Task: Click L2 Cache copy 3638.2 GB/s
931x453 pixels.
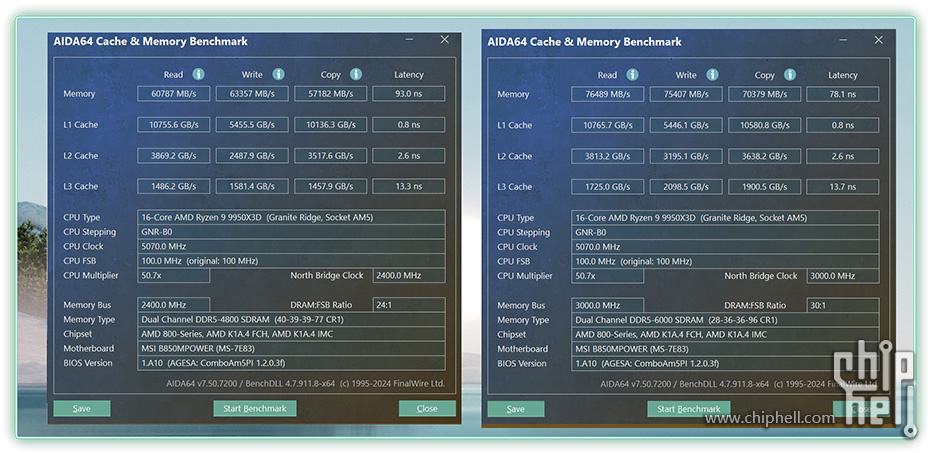Action: tap(764, 156)
